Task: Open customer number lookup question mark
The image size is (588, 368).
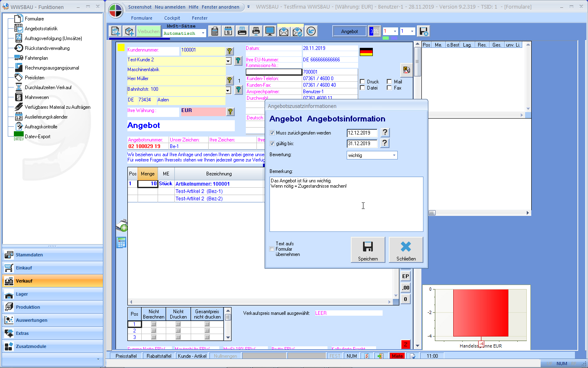Action: 230,51
